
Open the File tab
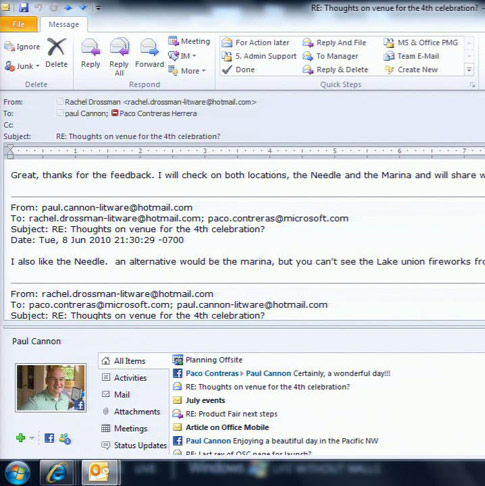19,24
